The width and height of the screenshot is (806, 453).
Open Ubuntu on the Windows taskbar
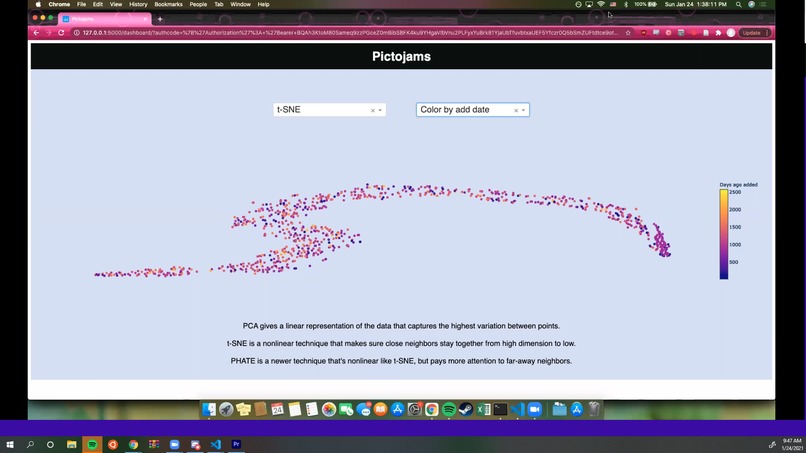[113, 444]
